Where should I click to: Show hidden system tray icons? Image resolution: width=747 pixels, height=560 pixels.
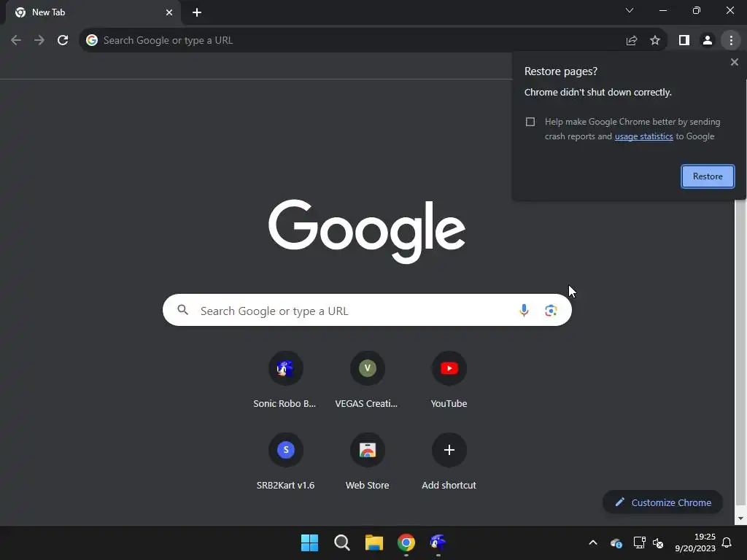593,542
